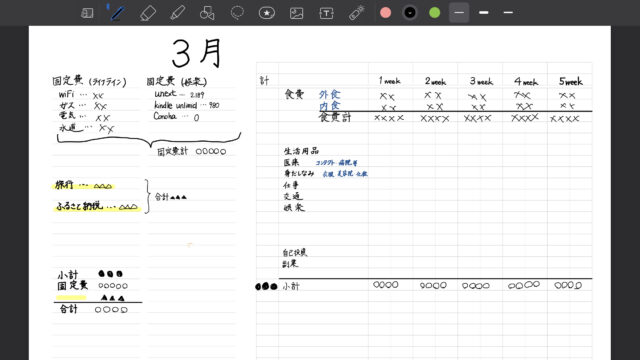Image resolution: width=640 pixels, height=360 pixels.
Task: Click the WiFi fixed cost entry
Action: pyautogui.click(x=81, y=95)
